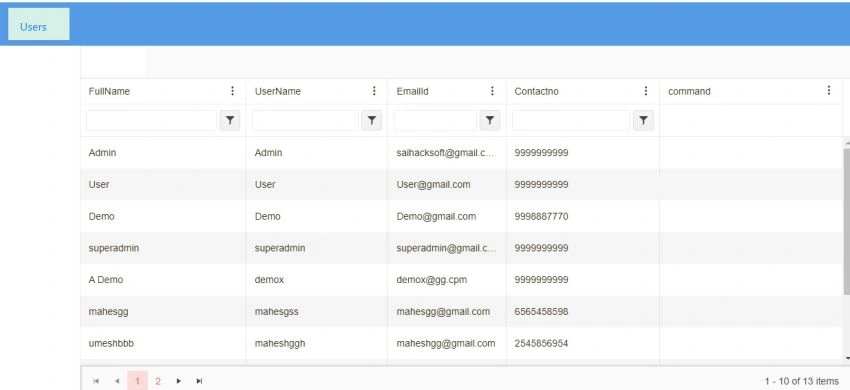Sort by the EmailId column header
The image size is (850, 390).
point(413,91)
